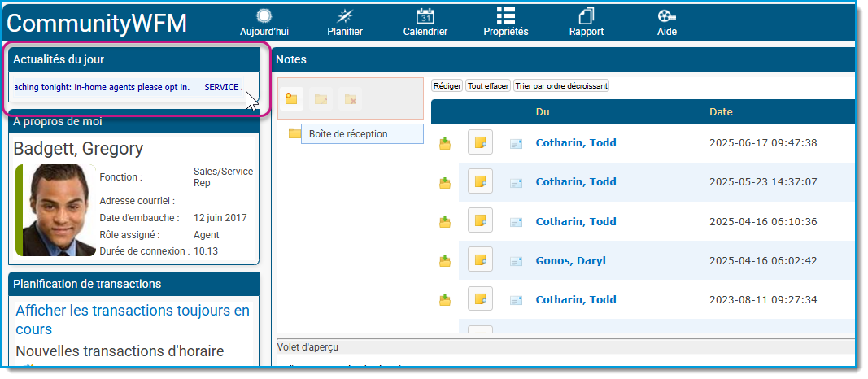
Task: Open the Rapport documents icon
Action: [587, 16]
